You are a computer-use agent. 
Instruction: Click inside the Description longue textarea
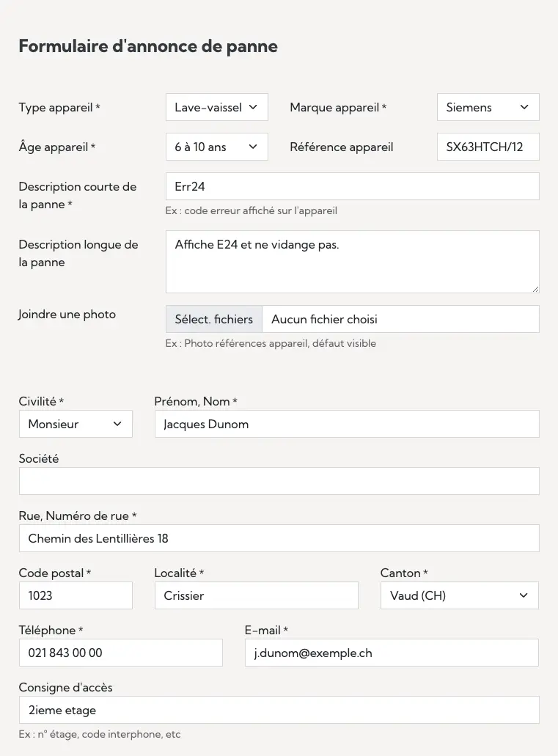point(352,263)
